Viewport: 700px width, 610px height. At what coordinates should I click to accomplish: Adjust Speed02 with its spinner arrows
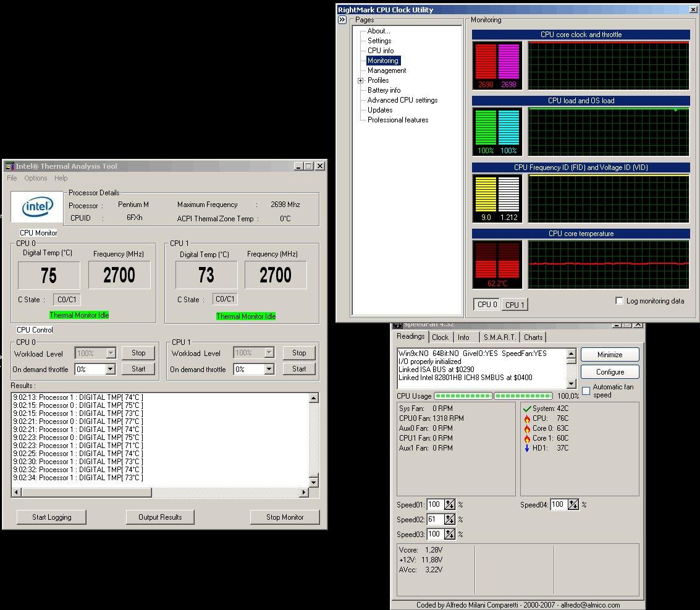coord(450,519)
